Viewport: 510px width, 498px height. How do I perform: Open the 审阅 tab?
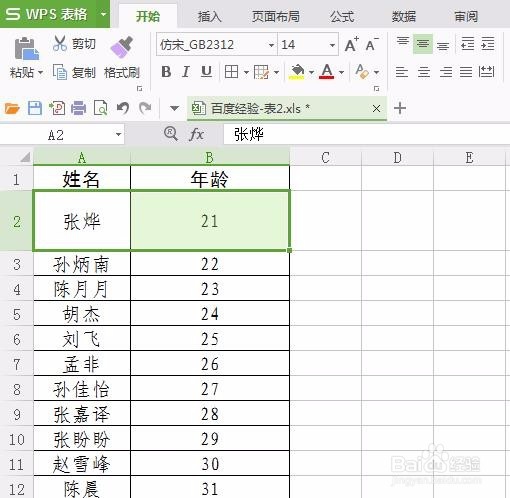pyautogui.click(x=466, y=16)
